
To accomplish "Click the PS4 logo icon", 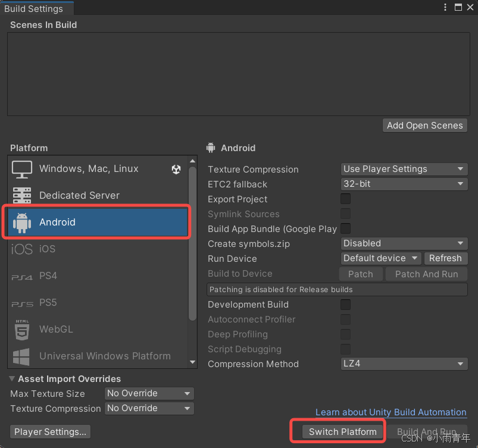I will pos(21,277).
